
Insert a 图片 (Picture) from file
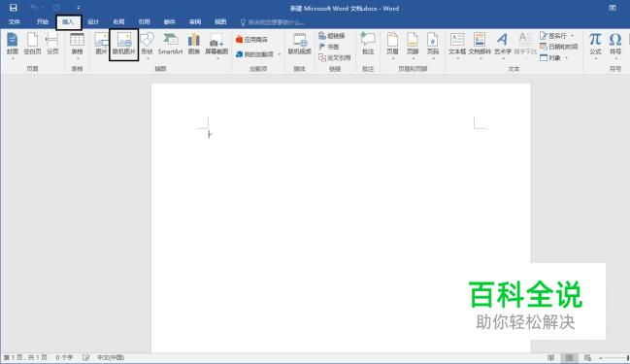tap(101, 45)
